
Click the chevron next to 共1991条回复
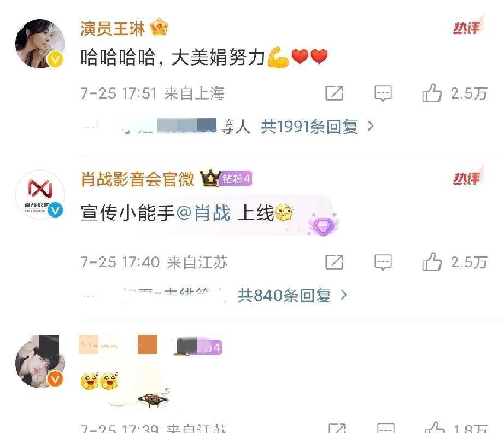pyautogui.click(x=370, y=126)
